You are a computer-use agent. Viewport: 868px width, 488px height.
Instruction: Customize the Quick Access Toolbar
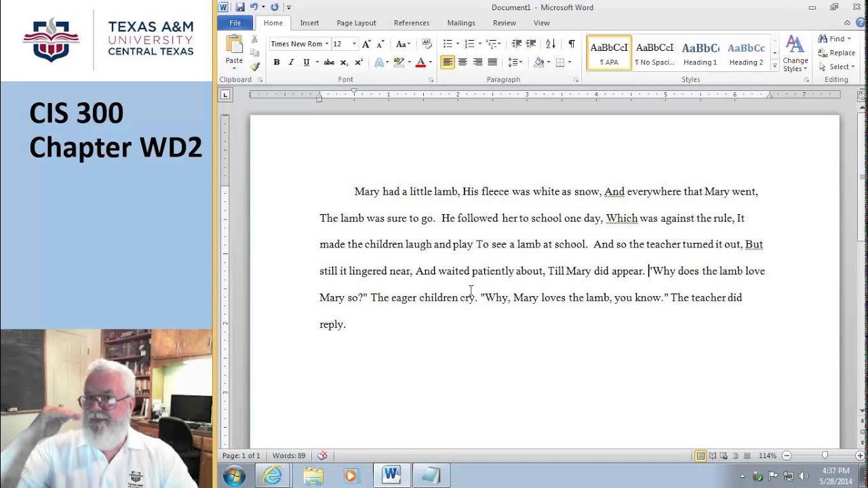(289, 7)
